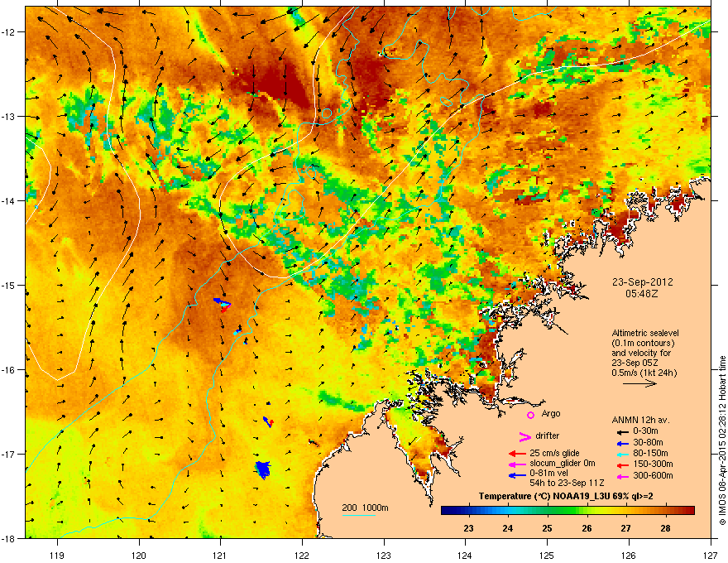Click the 200 1000m depth contour label

[x=365, y=508]
